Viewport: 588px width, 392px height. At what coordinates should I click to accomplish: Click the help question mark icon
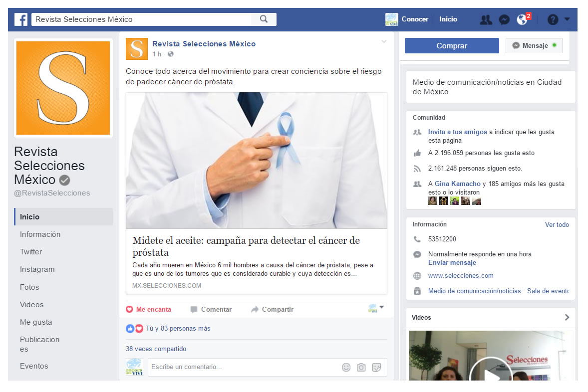point(553,19)
